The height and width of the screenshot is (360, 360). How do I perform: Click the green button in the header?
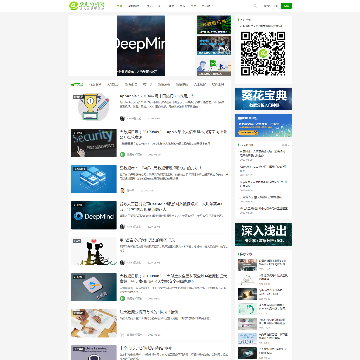(286, 6)
